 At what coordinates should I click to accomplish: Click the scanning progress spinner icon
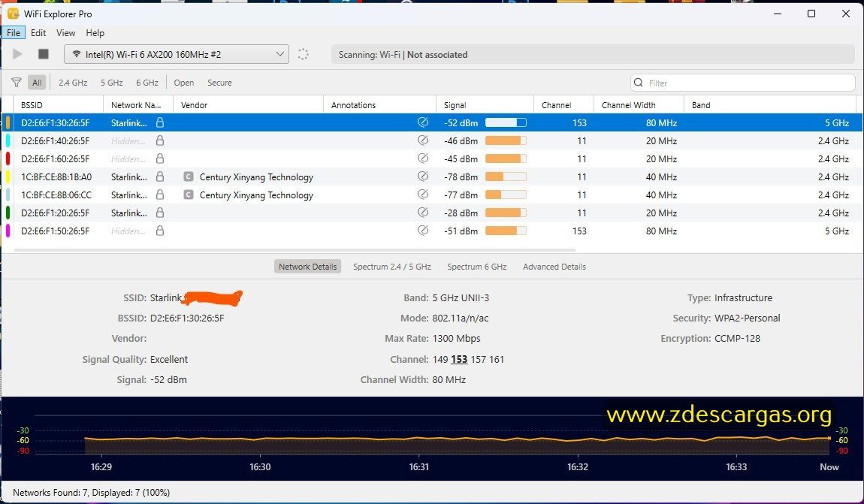pyautogui.click(x=303, y=54)
